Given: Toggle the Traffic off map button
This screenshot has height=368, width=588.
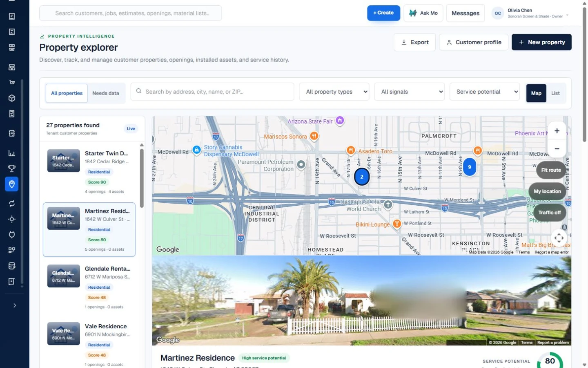Looking at the screenshot, I should click(x=549, y=213).
